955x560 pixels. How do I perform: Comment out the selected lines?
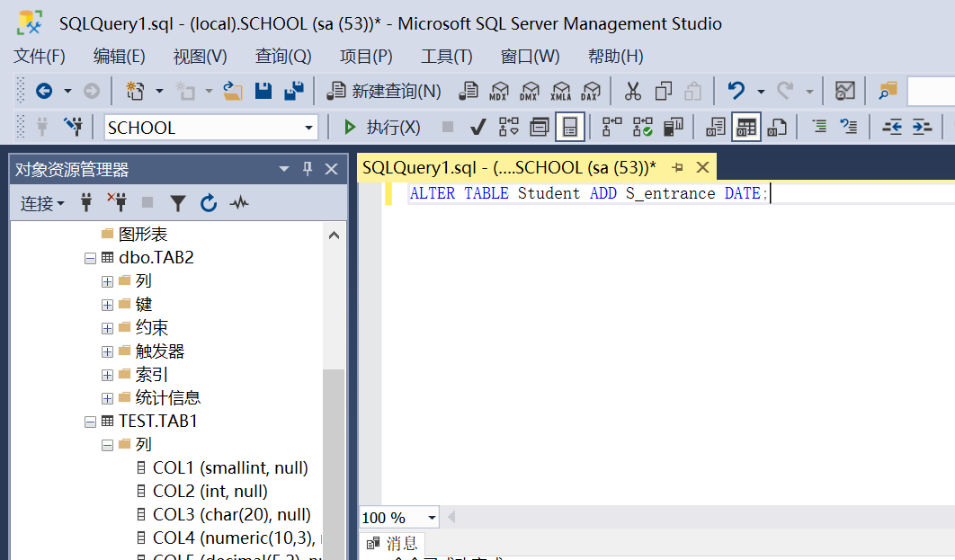tap(819, 128)
